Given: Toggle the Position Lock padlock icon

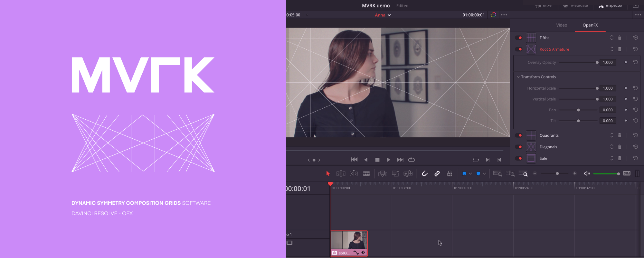Looking at the screenshot, I should [x=450, y=174].
